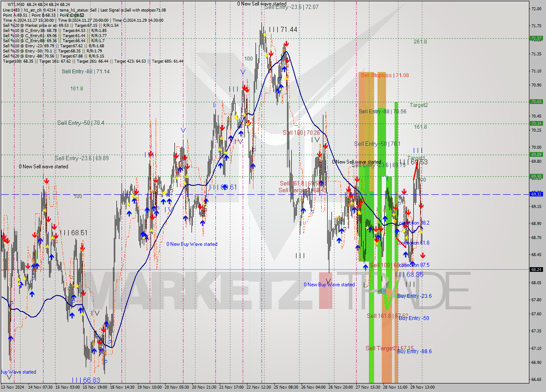Select the '25 Nov 08:30' time axis label
The image size is (546, 392).
tap(286, 387)
